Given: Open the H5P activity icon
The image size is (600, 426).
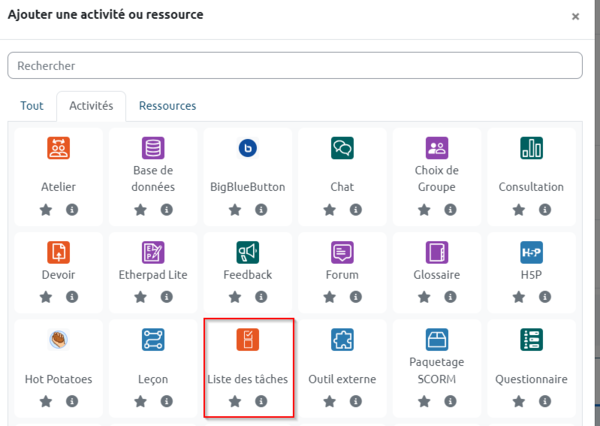Looking at the screenshot, I should 531,252.
